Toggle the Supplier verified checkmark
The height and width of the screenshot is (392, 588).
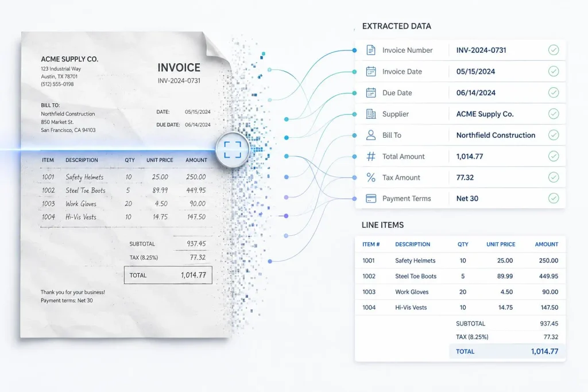pyautogui.click(x=554, y=114)
